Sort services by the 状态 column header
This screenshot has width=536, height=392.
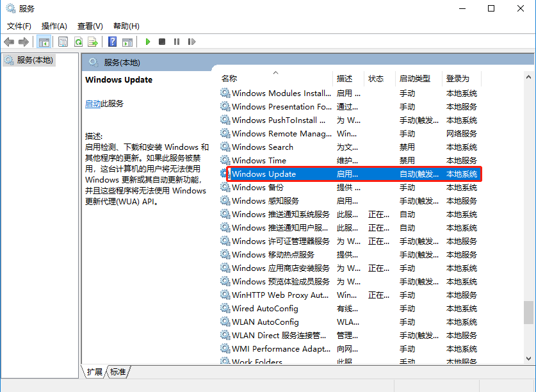tap(376, 79)
